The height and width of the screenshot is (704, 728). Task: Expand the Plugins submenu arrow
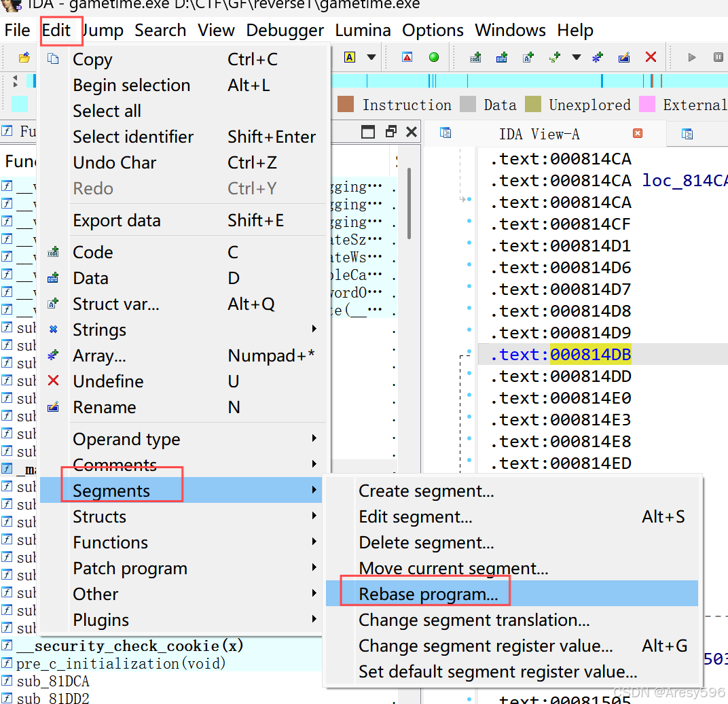[314, 619]
